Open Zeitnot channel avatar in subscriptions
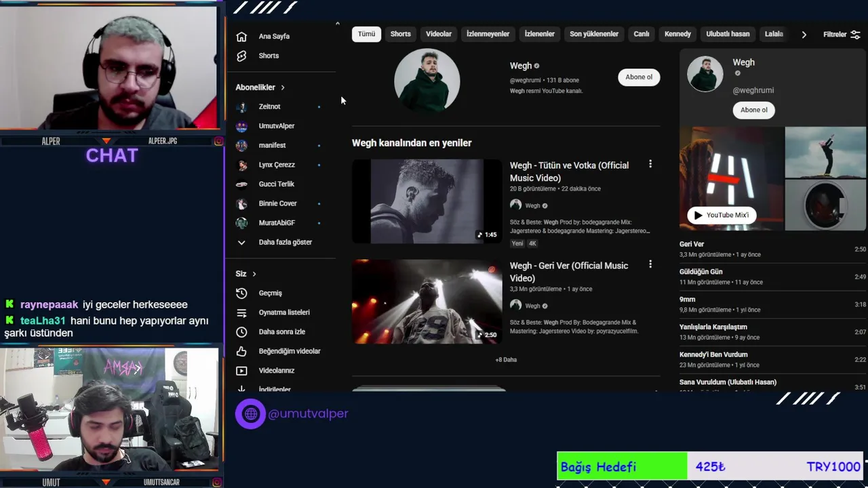Image resolution: width=868 pixels, height=488 pixels. pos(241,106)
